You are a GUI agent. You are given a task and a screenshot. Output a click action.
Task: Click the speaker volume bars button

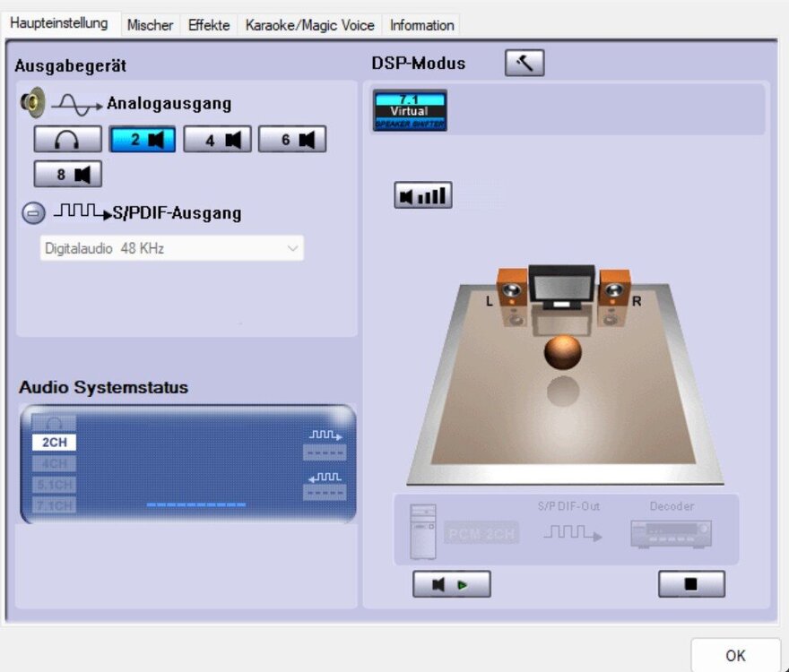tap(422, 195)
